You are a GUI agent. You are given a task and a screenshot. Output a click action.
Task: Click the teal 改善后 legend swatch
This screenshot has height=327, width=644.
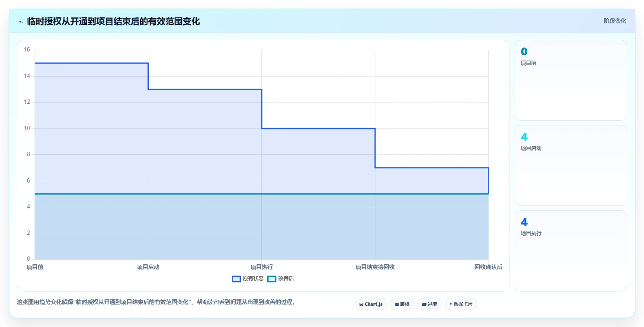(x=272, y=279)
